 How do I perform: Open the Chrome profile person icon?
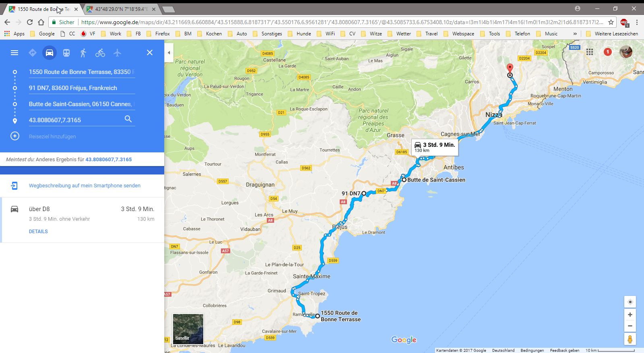tap(578, 8)
